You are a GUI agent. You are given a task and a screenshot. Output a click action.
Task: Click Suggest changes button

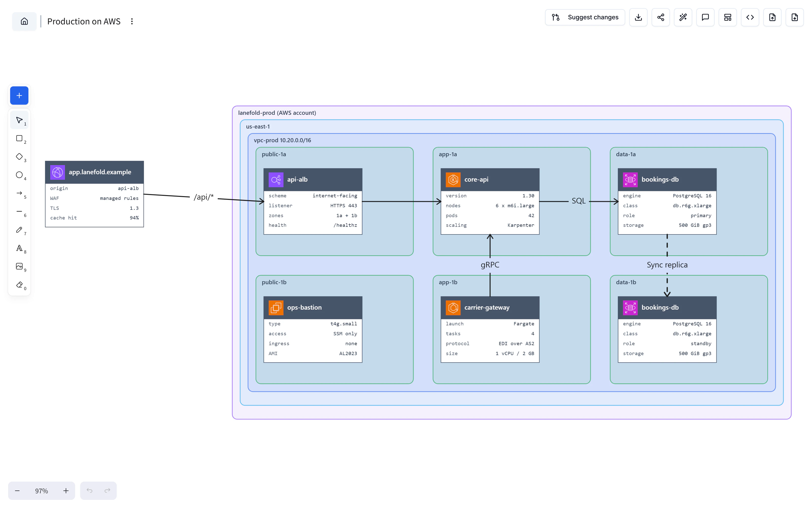585,17
